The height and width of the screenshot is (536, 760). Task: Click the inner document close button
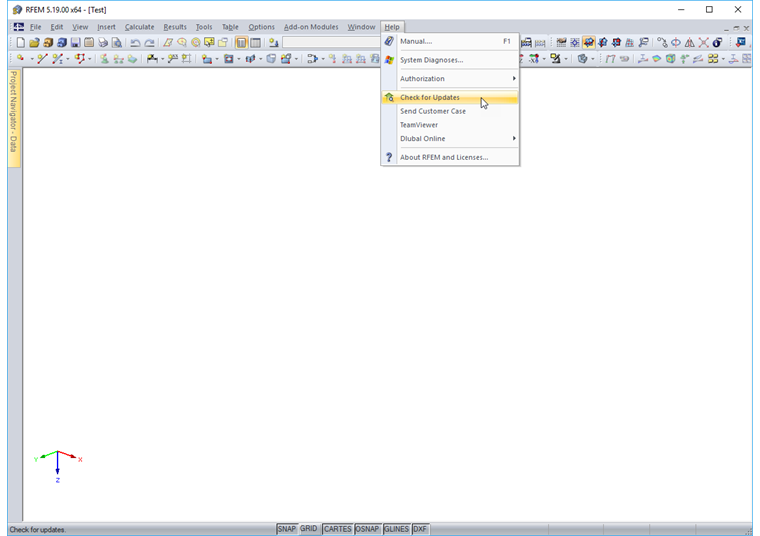point(746,28)
